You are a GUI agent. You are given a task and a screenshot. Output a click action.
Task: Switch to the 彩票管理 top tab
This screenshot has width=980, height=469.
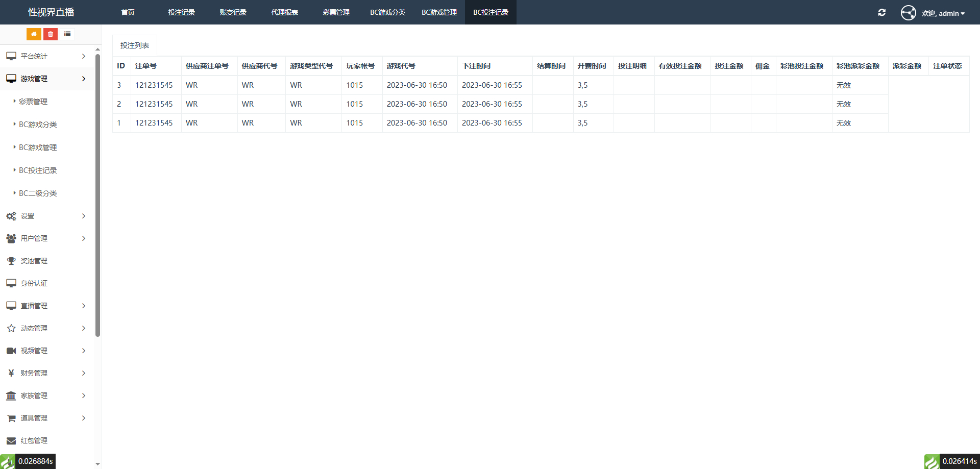tap(336, 12)
